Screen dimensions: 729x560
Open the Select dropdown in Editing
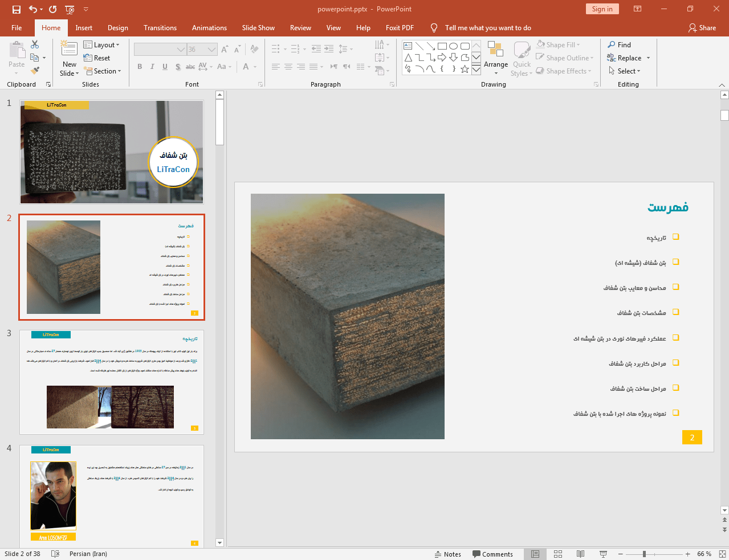(x=625, y=71)
